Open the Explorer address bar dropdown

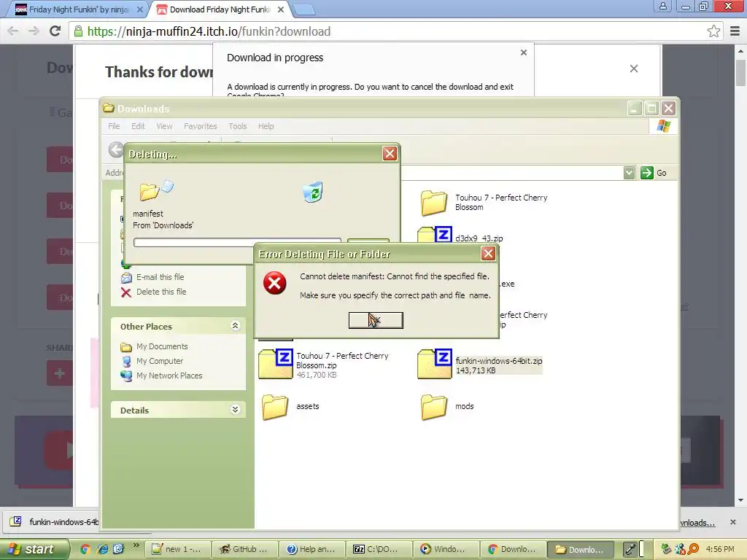click(629, 173)
